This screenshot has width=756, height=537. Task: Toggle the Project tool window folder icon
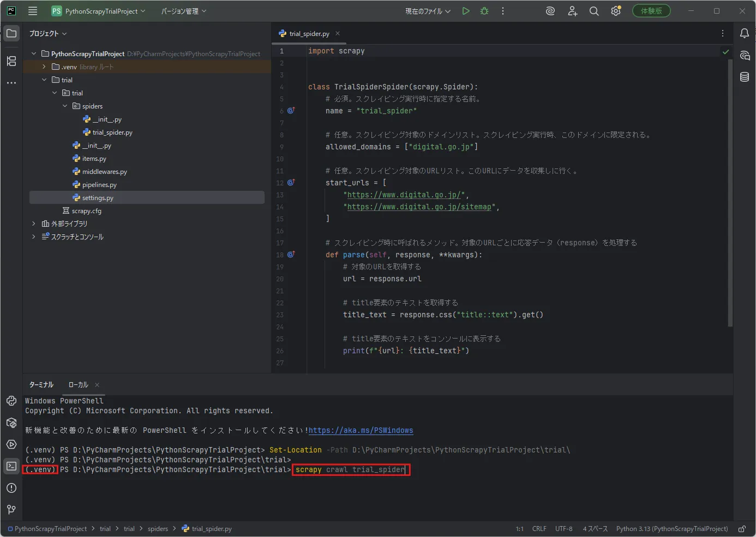click(x=11, y=33)
